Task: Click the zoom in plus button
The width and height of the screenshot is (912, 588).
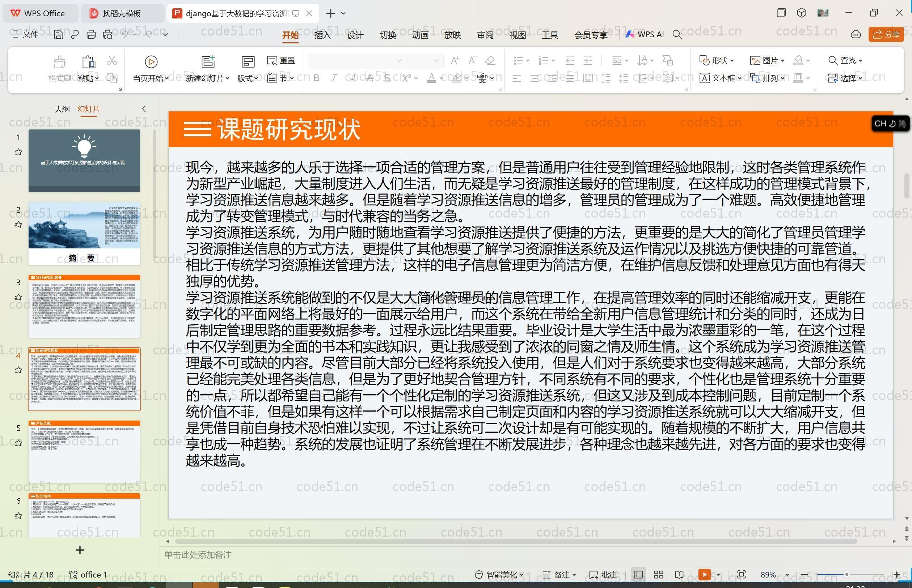Action: coord(897,575)
